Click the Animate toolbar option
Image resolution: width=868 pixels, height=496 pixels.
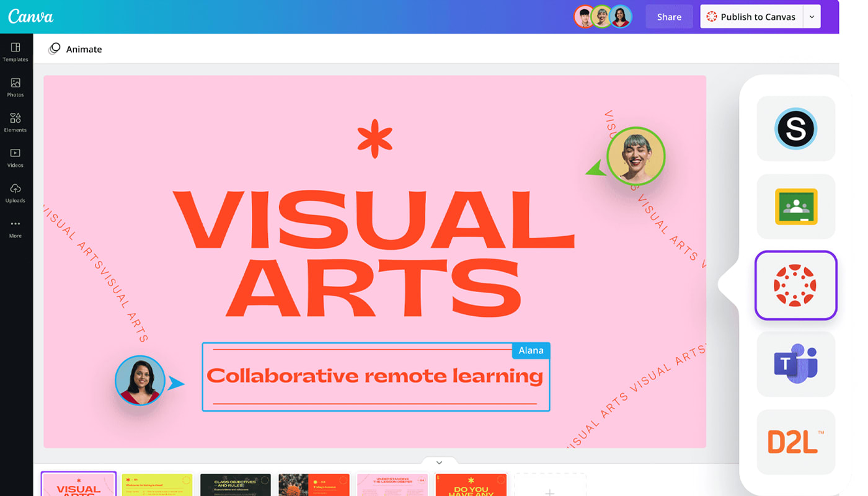coord(75,49)
